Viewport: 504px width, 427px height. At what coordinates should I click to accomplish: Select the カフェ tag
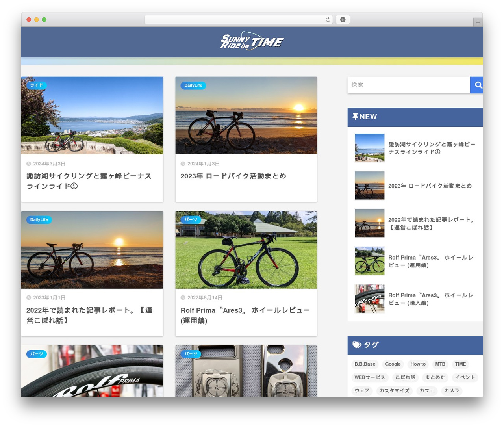point(427,391)
